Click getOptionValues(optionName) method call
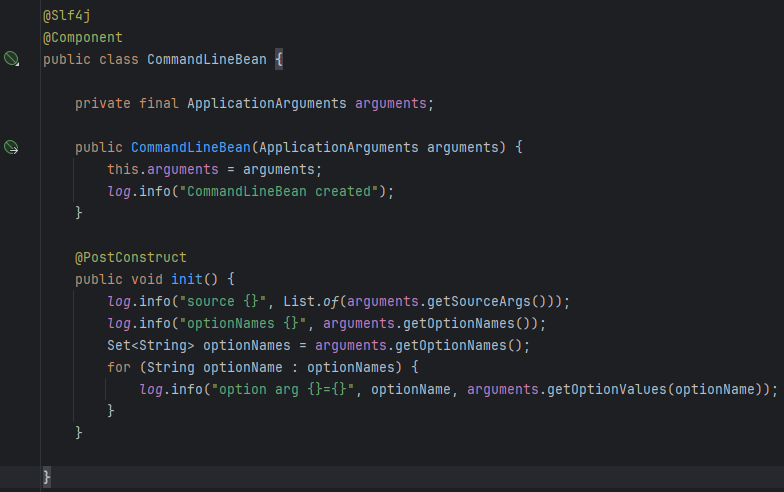Image resolution: width=784 pixels, height=492 pixels. (x=654, y=390)
